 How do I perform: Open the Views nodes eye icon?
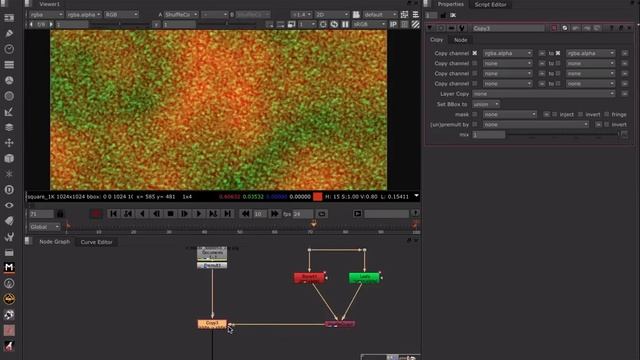click(9, 205)
